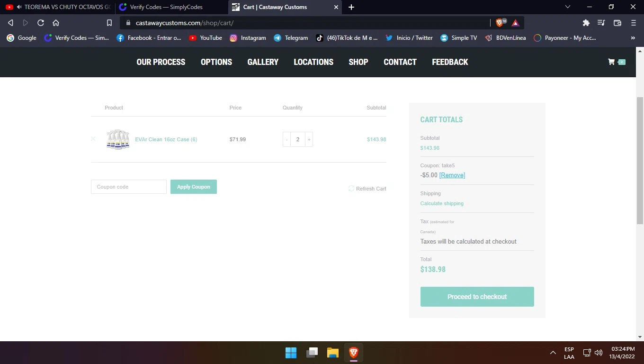Go back to the previous page
644x364 pixels.
10,23
